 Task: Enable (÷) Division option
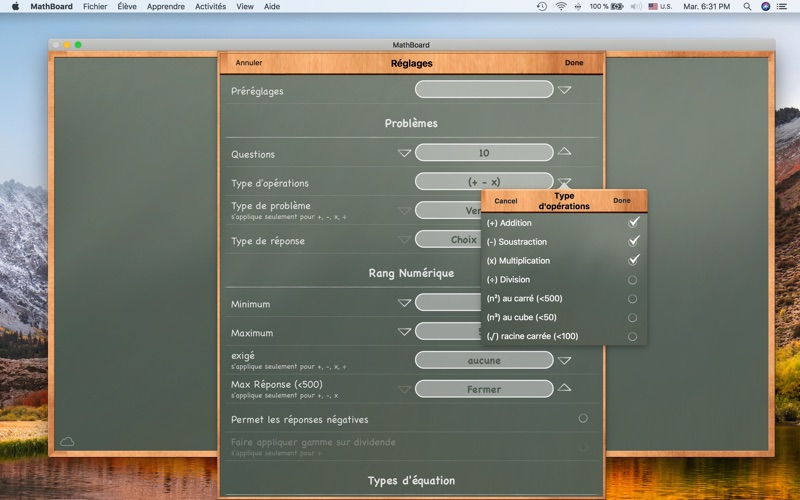[x=632, y=280]
